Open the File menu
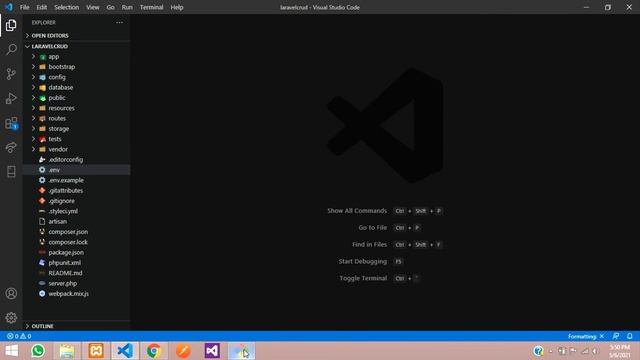 [24, 7]
